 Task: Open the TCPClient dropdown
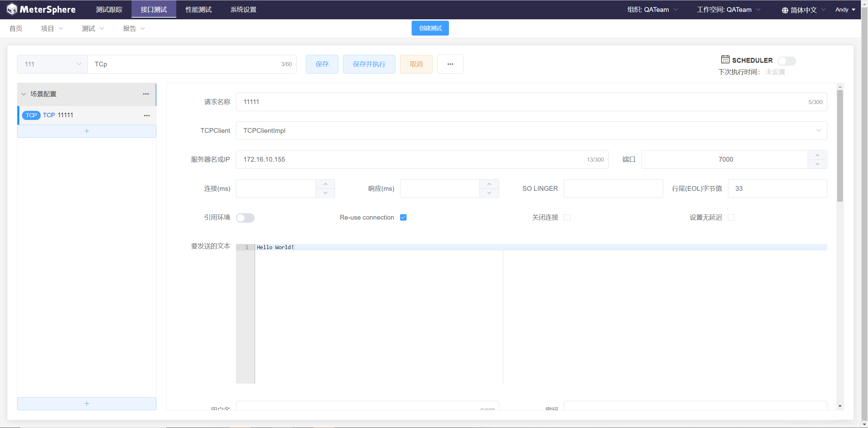pyautogui.click(x=531, y=131)
